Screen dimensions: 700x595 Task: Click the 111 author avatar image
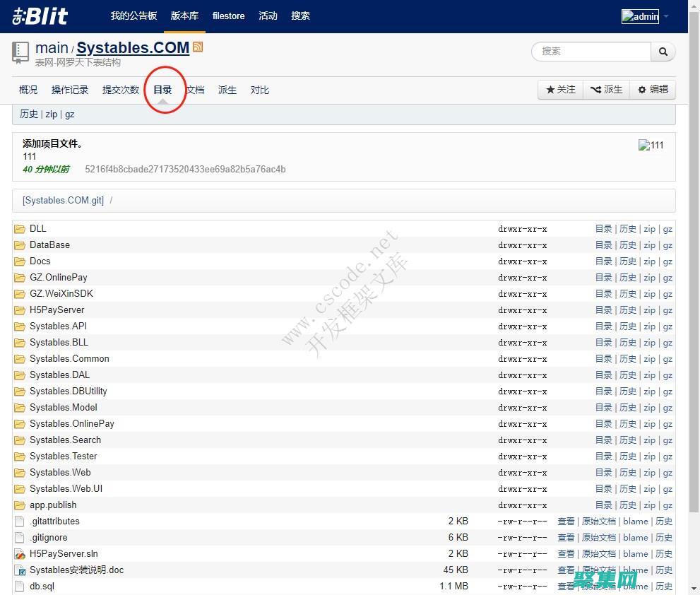(x=651, y=146)
